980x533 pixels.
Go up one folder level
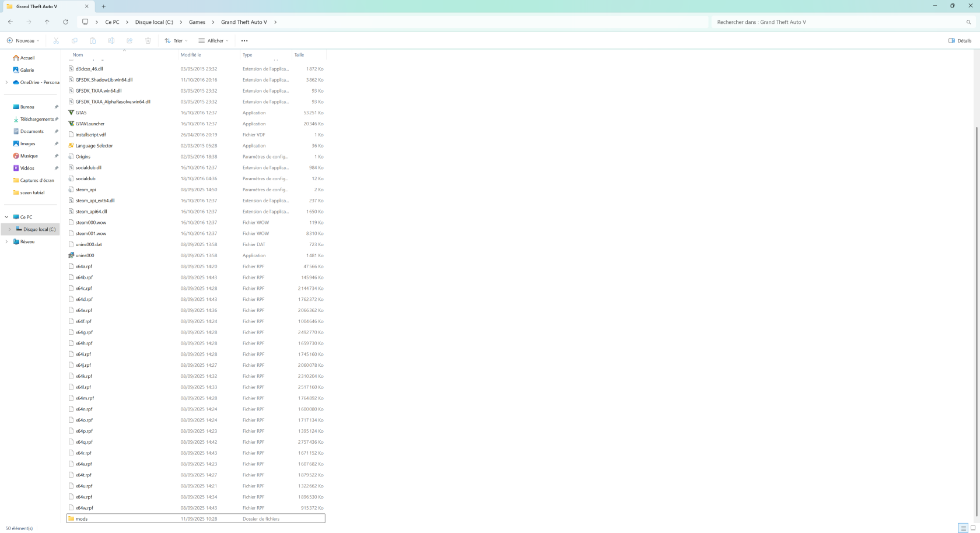tap(47, 22)
